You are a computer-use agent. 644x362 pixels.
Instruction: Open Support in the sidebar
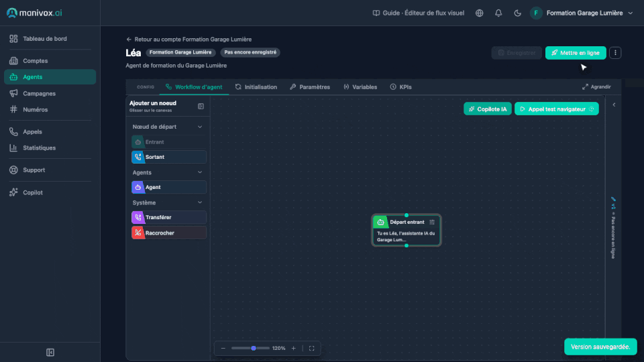(50, 170)
